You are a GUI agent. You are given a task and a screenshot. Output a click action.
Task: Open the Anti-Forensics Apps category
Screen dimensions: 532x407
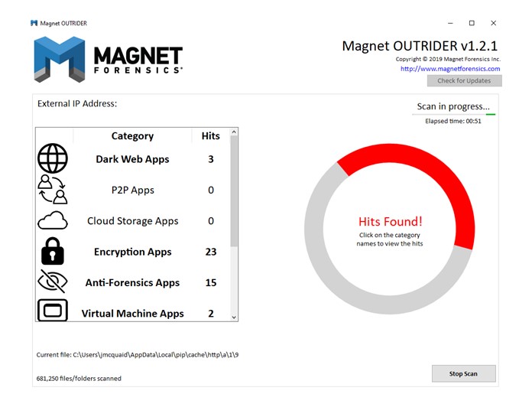click(132, 283)
